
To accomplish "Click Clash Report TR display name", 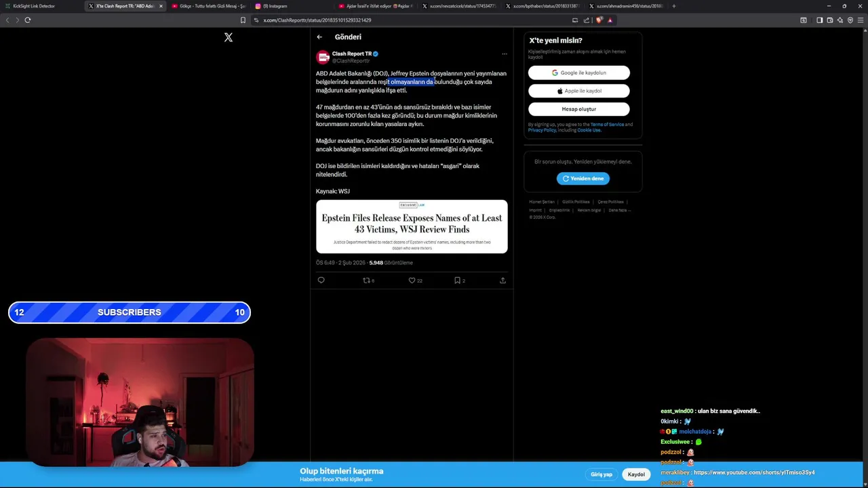I will tap(352, 54).
